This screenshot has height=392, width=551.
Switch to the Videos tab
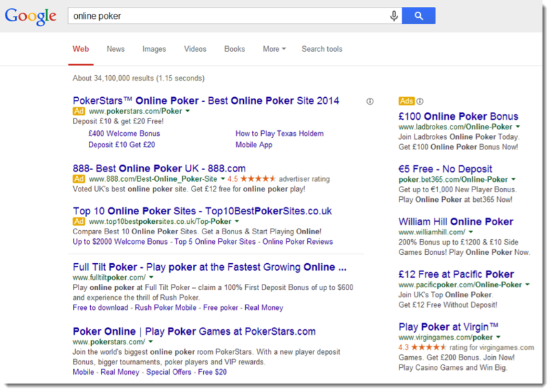coord(195,49)
